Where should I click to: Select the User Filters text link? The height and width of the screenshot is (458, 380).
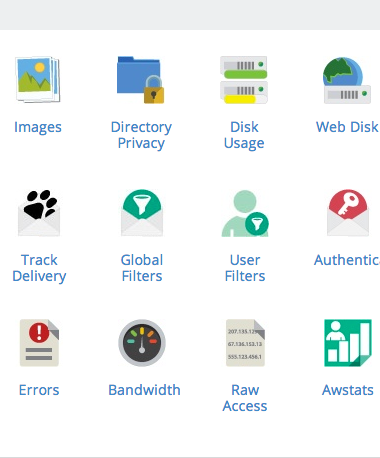[245, 268]
